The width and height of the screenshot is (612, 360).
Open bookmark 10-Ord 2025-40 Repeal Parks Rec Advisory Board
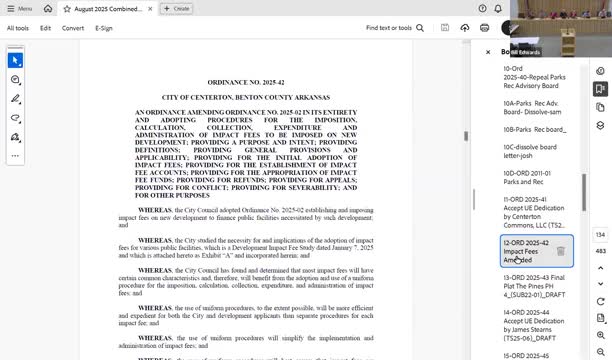(534, 77)
